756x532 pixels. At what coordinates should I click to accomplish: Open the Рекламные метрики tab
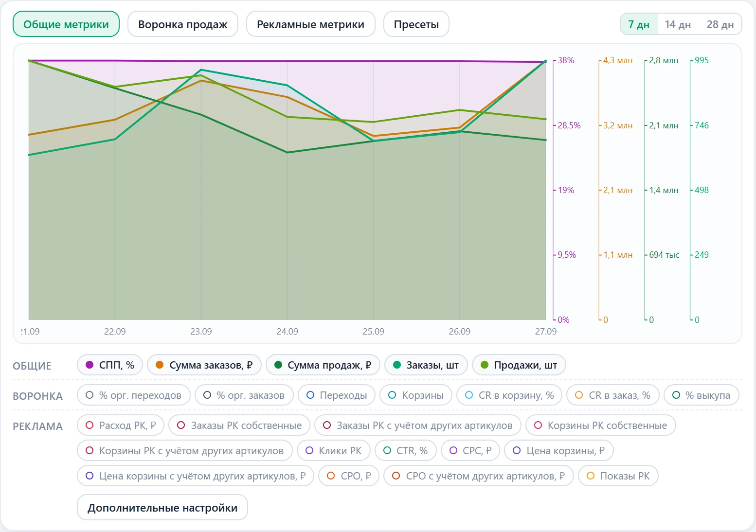(x=310, y=24)
